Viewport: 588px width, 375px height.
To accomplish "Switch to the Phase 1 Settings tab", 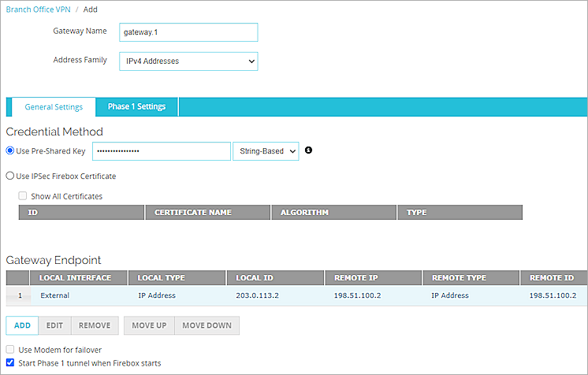I will pos(136,107).
